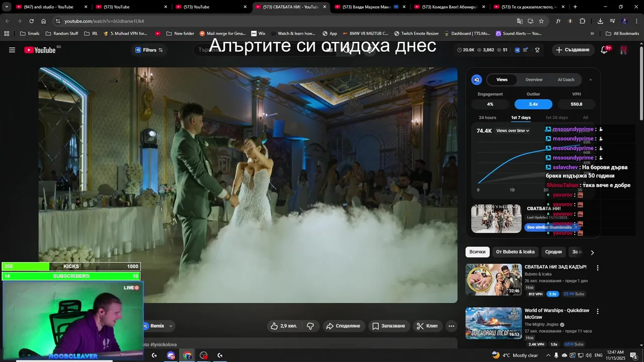The image size is (644, 362).
Task: Open All Bookmarks folder
Action: click(x=622, y=33)
